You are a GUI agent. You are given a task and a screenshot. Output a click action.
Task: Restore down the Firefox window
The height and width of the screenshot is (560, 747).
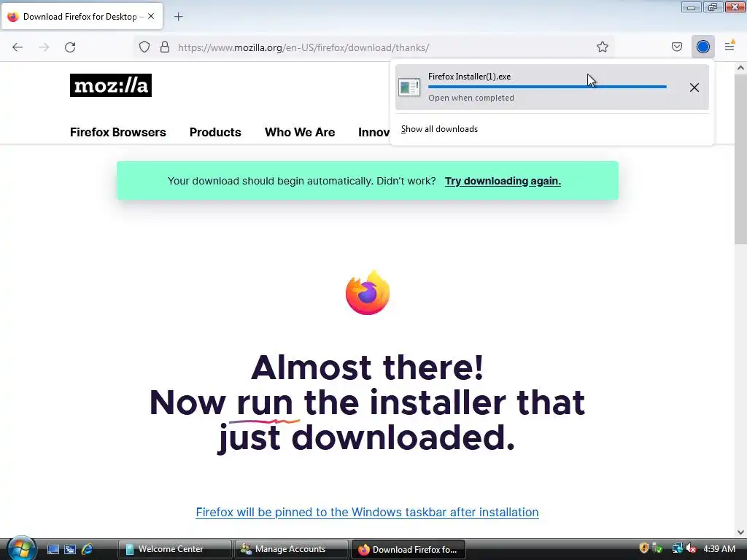pyautogui.click(x=713, y=7)
